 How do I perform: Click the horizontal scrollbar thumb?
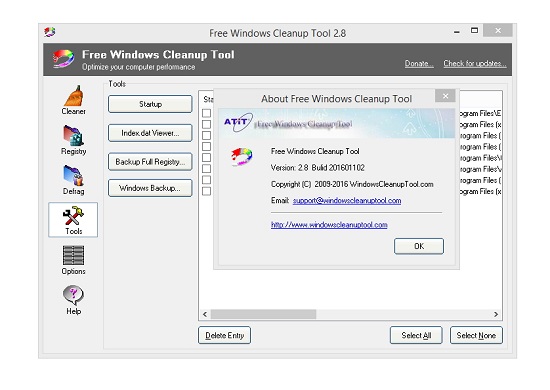tap(263, 314)
